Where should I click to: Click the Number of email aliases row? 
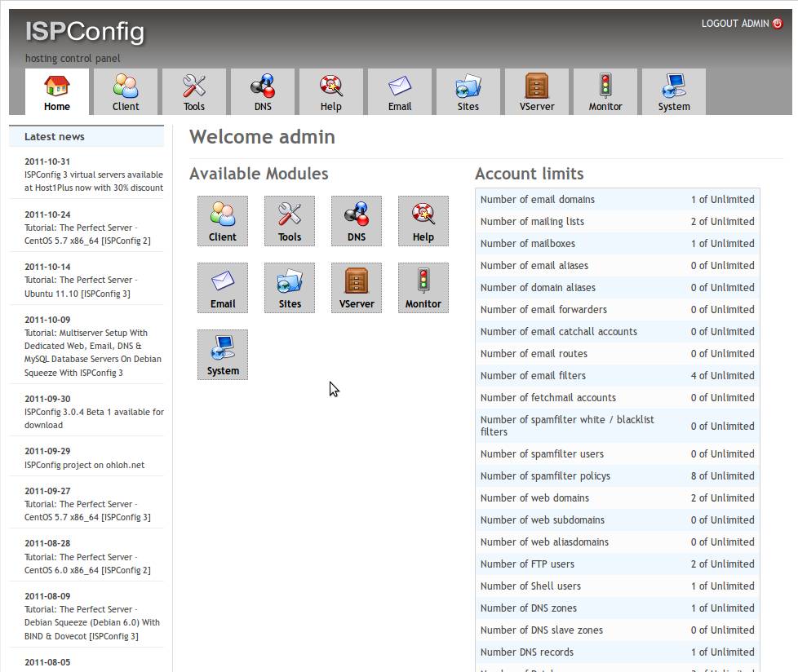tap(618, 266)
